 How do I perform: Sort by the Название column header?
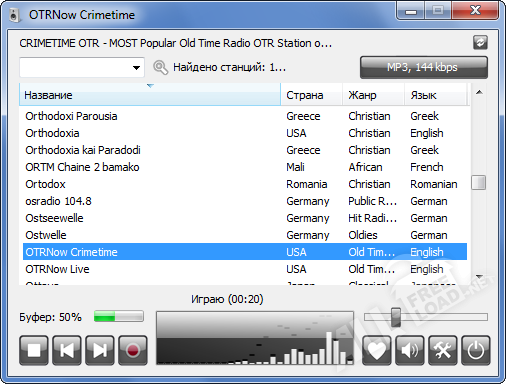pos(150,95)
